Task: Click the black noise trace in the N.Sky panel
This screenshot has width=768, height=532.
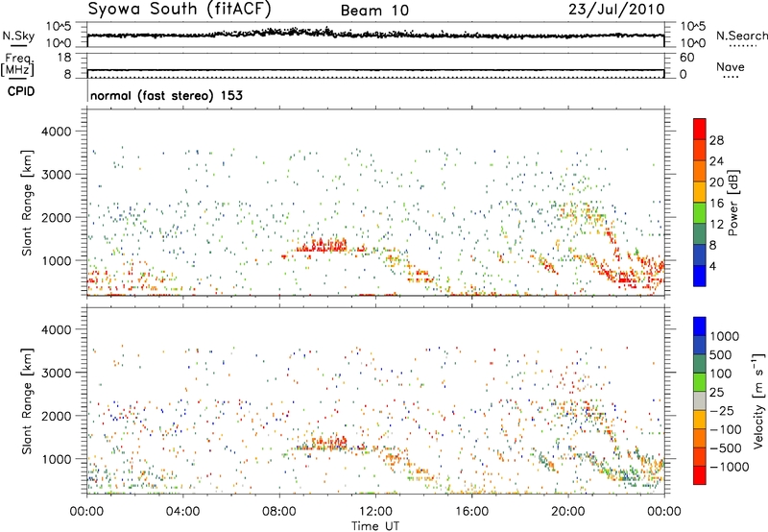Action: click(375, 34)
